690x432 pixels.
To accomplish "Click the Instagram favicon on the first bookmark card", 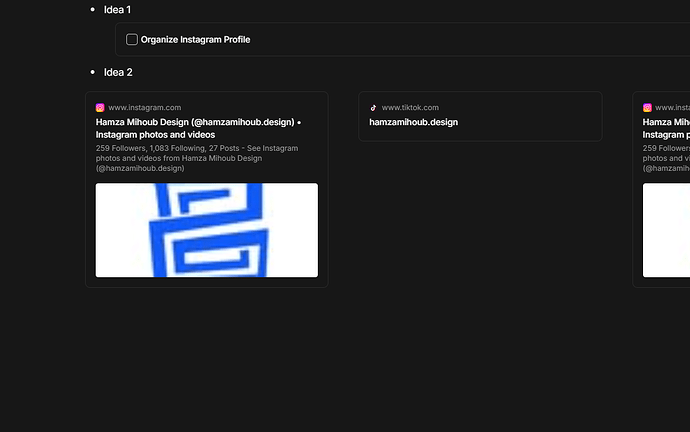I will (100, 108).
